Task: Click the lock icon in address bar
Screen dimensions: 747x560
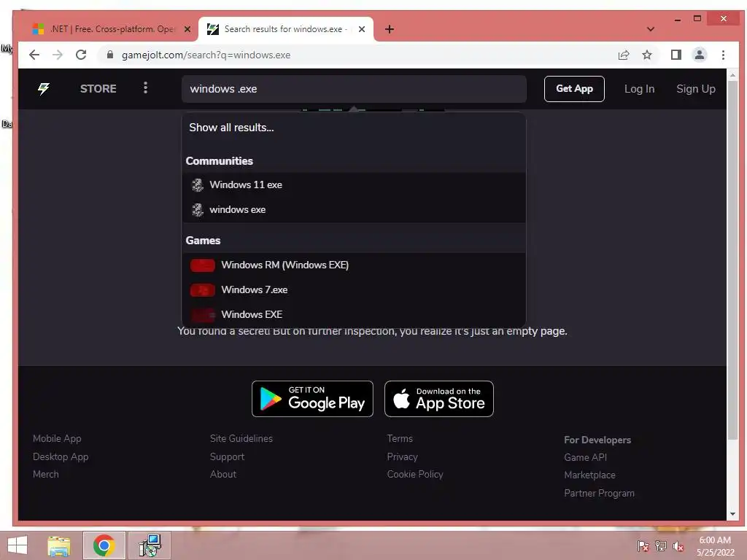Action: coord(110,55)
